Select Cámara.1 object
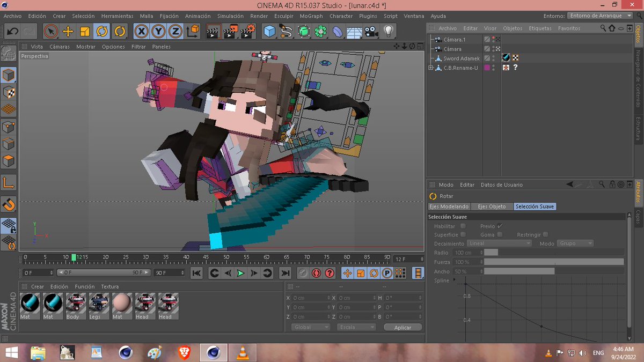The width and height of the screenshot is (644, 362). click(x=454, y=40)
